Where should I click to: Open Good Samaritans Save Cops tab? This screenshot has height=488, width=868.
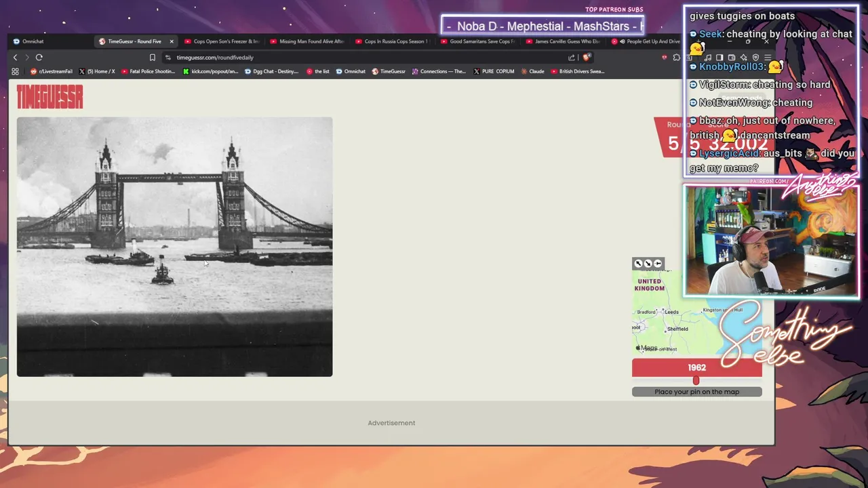click(478, 41)
